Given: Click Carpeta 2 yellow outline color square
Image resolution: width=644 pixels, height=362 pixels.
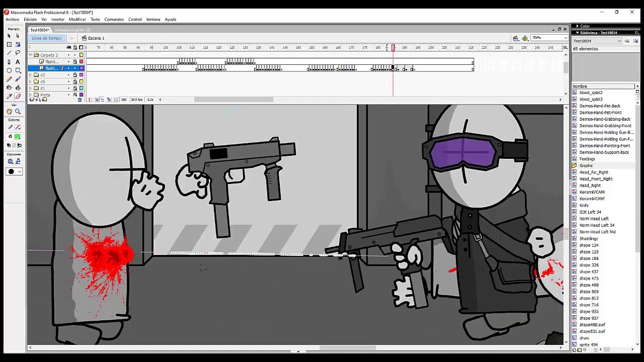Looking at the screenshot, I should tap(82, 55).
